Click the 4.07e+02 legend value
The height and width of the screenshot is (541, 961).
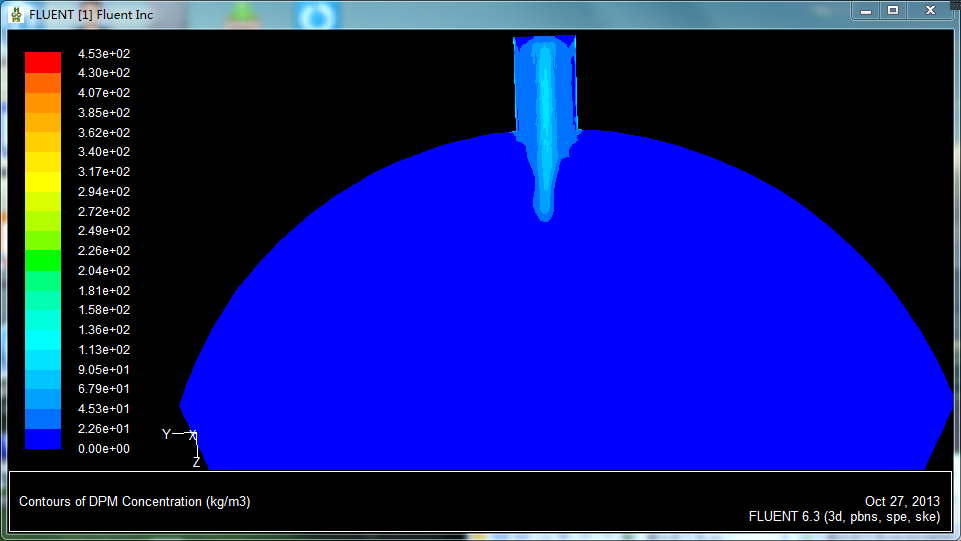pos(104,93)
